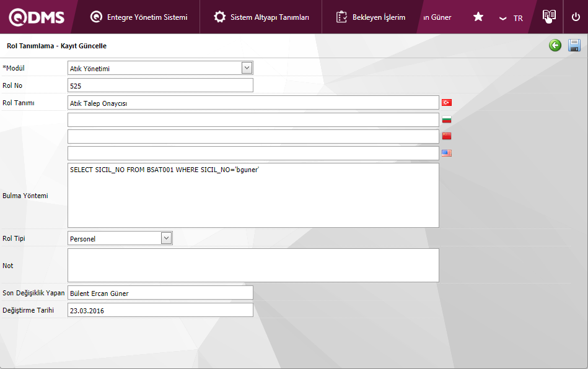Open Entegre Yönetim Sistemi menu
Screen dimensions: 588x369
tap(139, 17)
